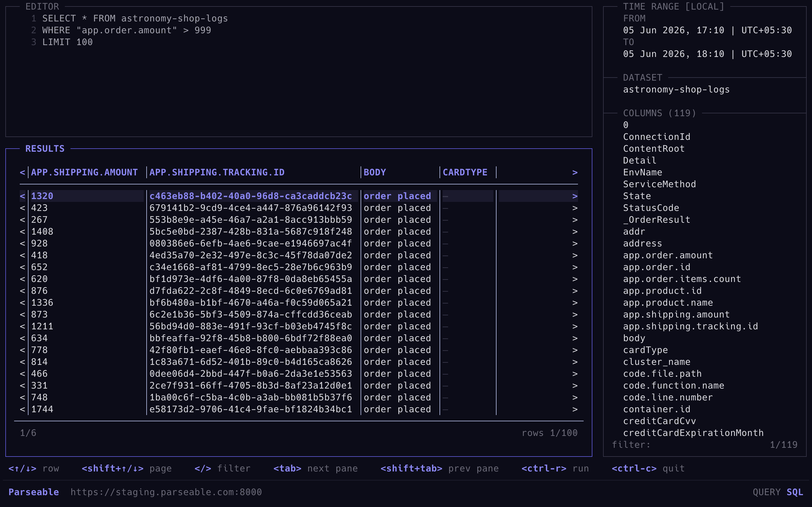Select _OrderResult in the columns list

click(x=656, y=220)
